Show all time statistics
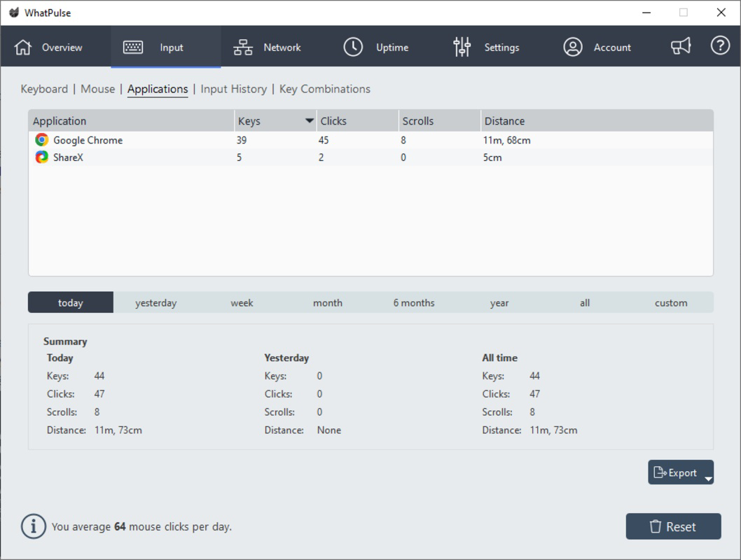 point(585,302)
